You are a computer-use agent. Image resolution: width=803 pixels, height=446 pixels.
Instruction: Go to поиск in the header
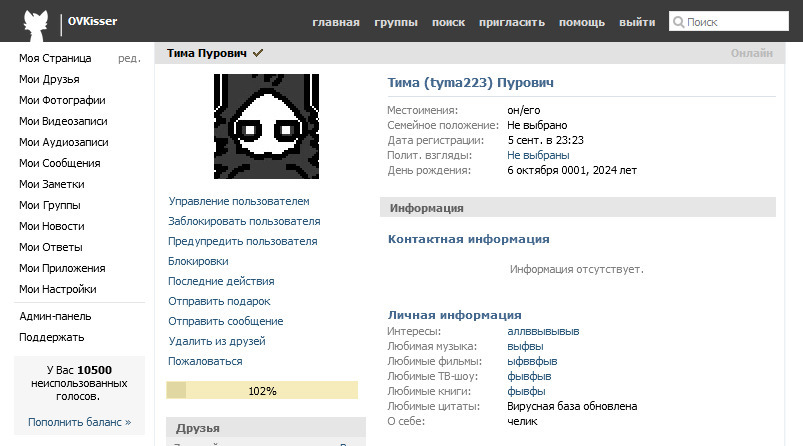(x=448, y=23)
